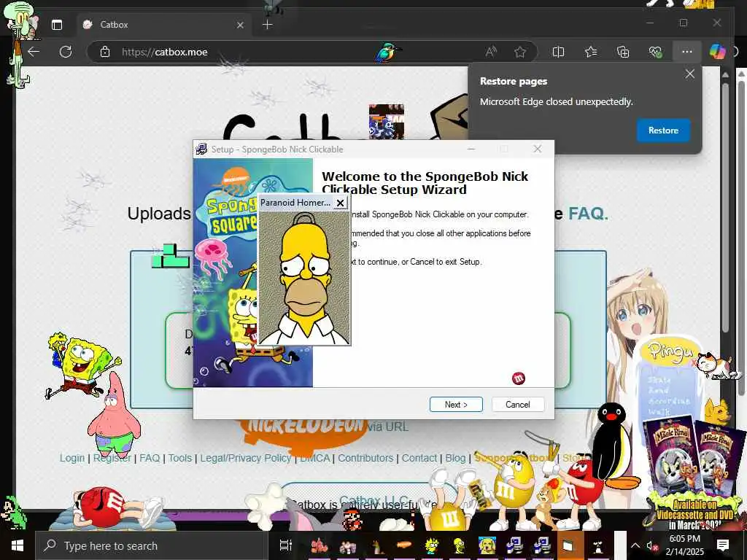Click Next in SpongeBob setup wizard

456,404
